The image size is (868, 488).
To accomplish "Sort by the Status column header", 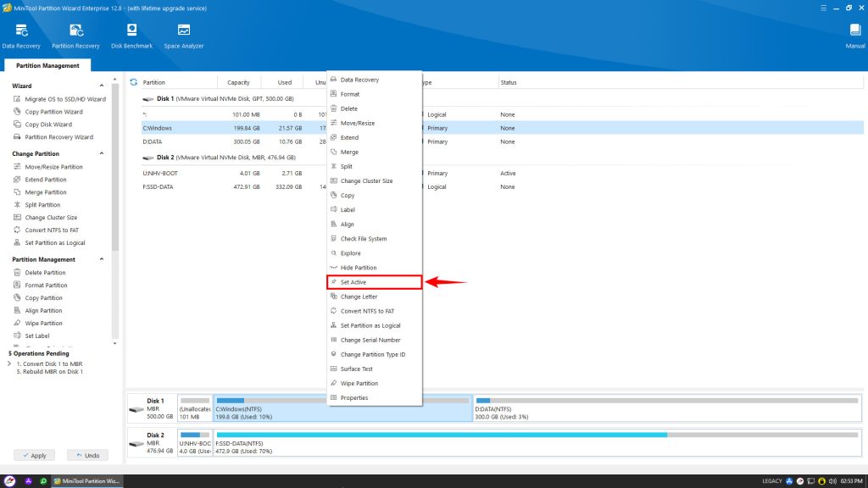I will coord(681,82).
